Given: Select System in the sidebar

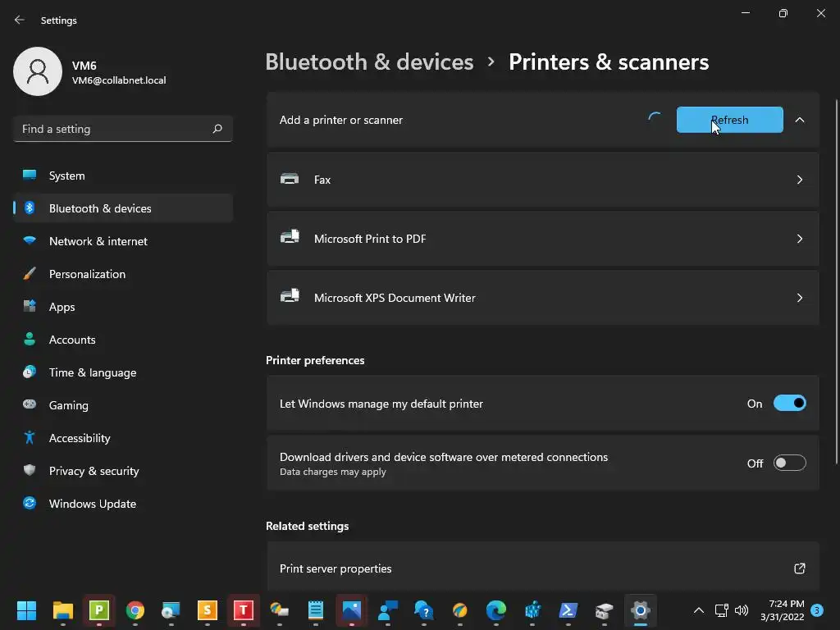Looking at the screenshot, I should (123, 176).
